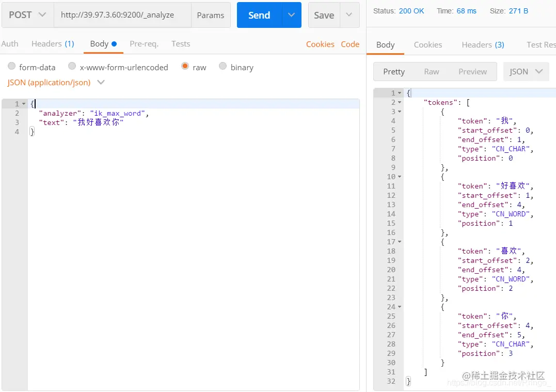Open the Save options arrow
This screenshot has height=392, width=556.
tap(350, 15)
